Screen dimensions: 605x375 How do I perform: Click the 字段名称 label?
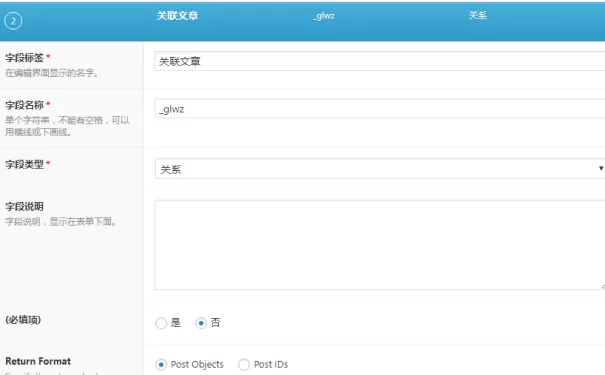[x=24, y=105]
